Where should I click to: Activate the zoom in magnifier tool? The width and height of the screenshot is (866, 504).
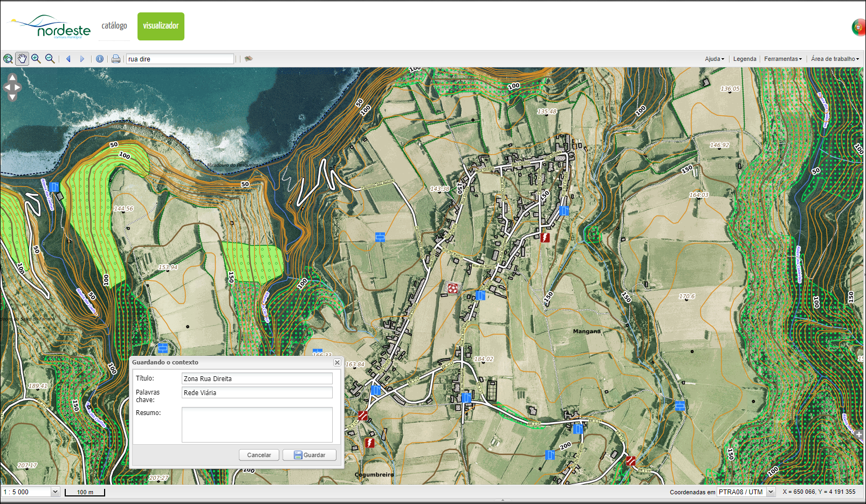tap(36, 59)
